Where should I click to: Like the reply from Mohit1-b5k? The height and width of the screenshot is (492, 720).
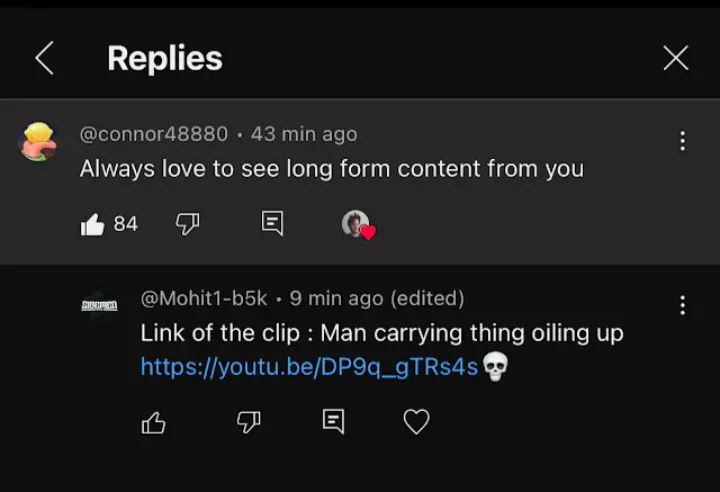coord(154,422)
